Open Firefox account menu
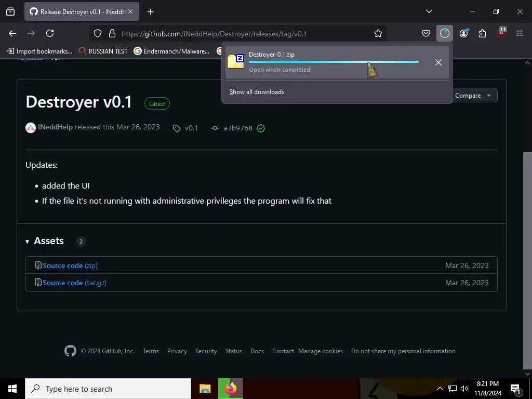Screen dimensions: 532x399 click(464, 33)
